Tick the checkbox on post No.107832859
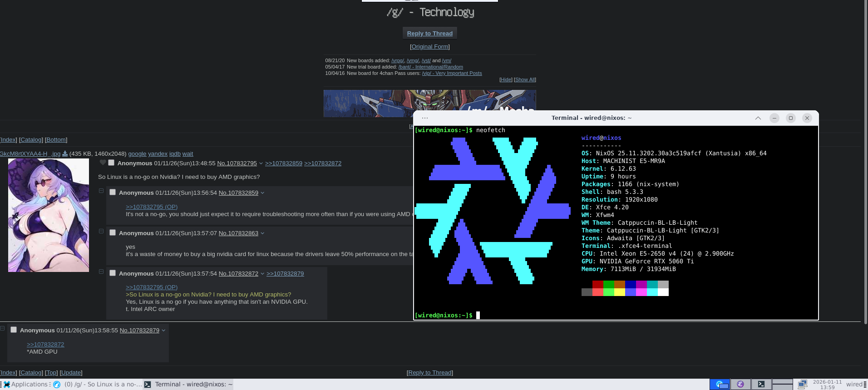The width and height of the screenshot is (868, 390). tap(113, 192)
